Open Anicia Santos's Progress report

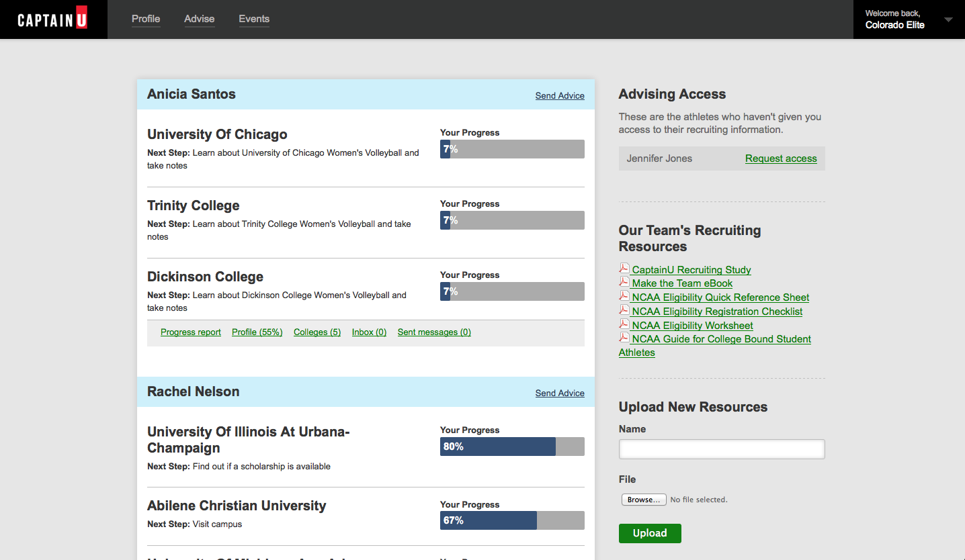coord(191,332)
